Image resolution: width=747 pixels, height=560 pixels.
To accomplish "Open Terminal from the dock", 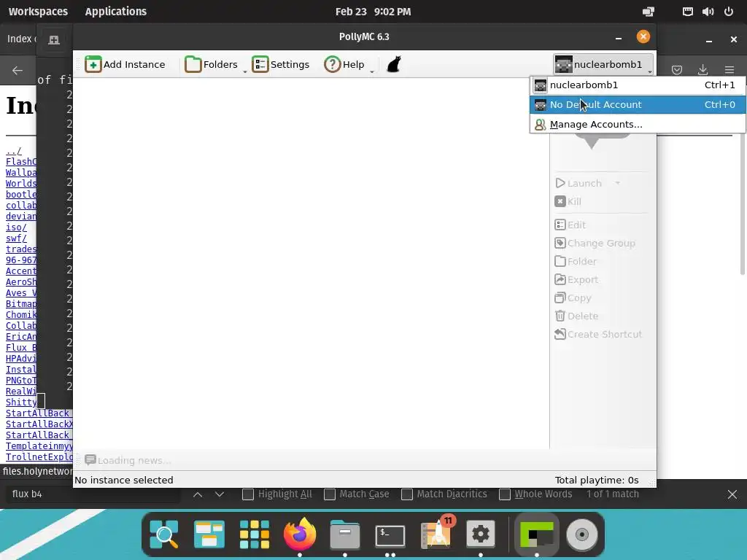I will (390, 535).
